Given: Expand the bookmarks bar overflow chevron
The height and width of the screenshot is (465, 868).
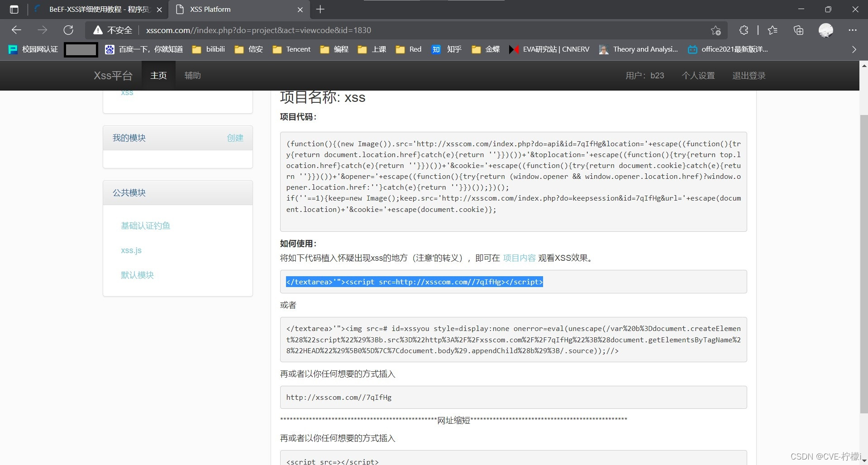Looking at the screenshot, I should point(854,49).
